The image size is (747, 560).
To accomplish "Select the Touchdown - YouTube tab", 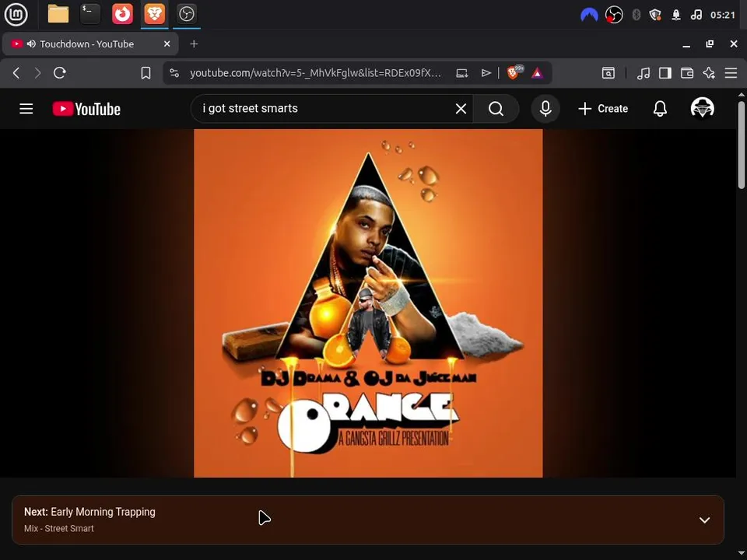I will tap(90, 44).
